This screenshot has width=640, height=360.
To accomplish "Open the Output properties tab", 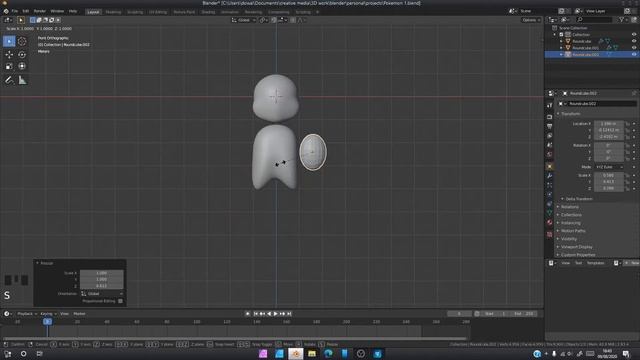I will [549, 126].
